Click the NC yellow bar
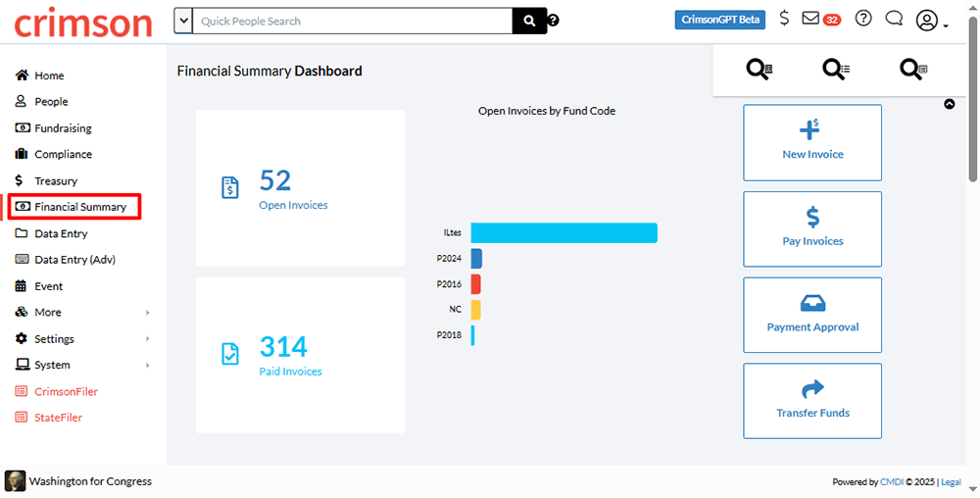This screenshot has width=980, height=498. pyautogui.click(x=475, y=310)
